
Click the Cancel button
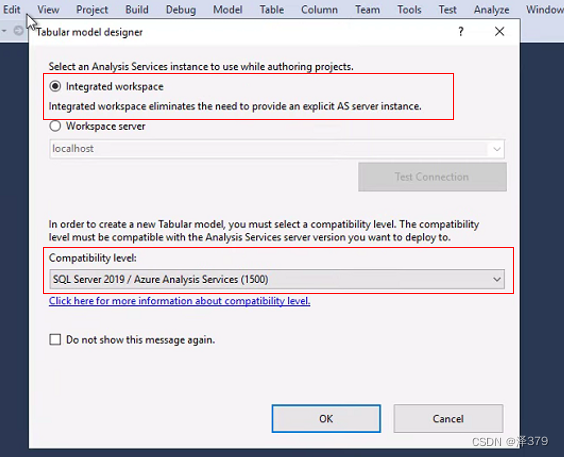click(x=448, y=419)
